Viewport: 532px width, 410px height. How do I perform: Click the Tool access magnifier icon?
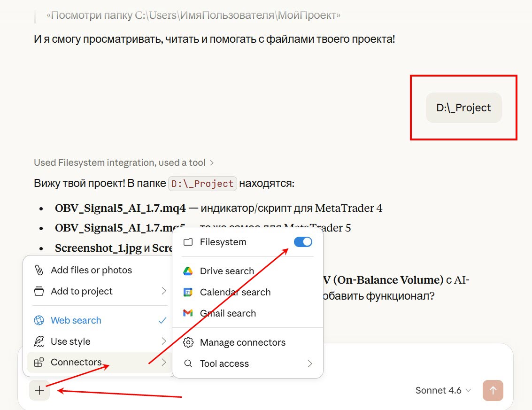pos(188,364)
